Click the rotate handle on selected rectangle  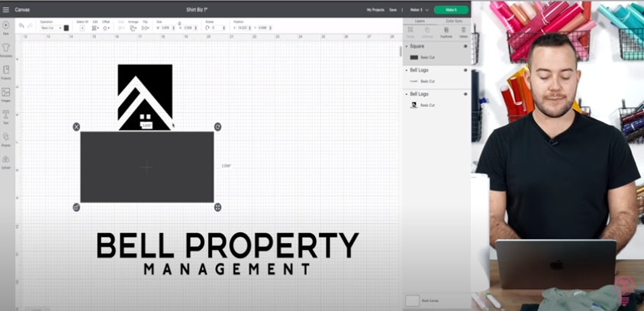click(217, 127)
